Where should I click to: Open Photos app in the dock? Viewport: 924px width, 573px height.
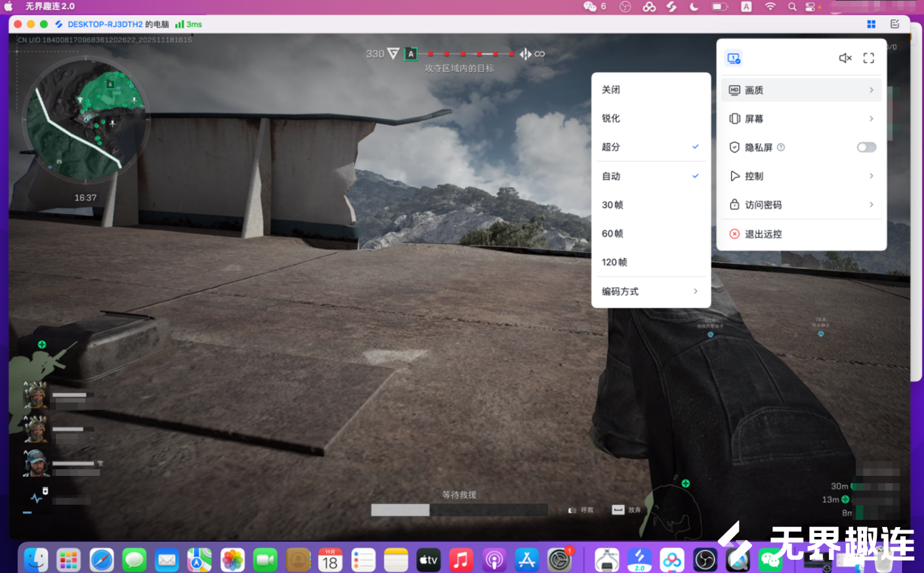pyautogui.click(x=232, y=560)
